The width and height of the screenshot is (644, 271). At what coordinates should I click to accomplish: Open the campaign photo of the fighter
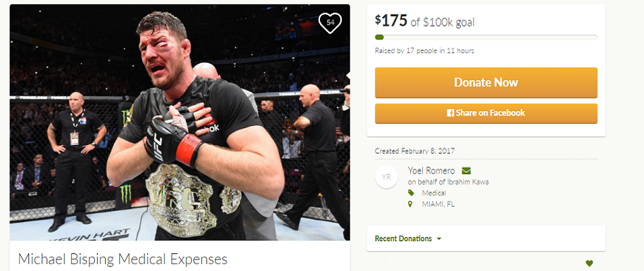(180, 123)
